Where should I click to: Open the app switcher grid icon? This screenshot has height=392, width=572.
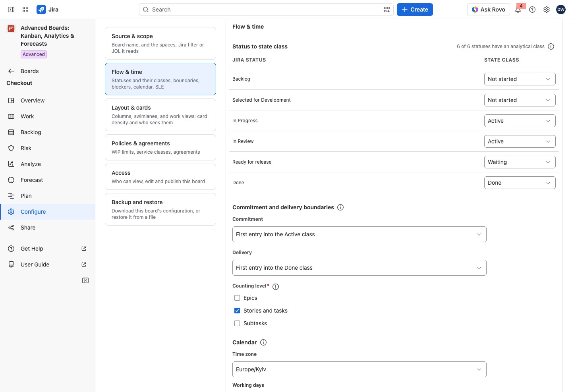25,10
